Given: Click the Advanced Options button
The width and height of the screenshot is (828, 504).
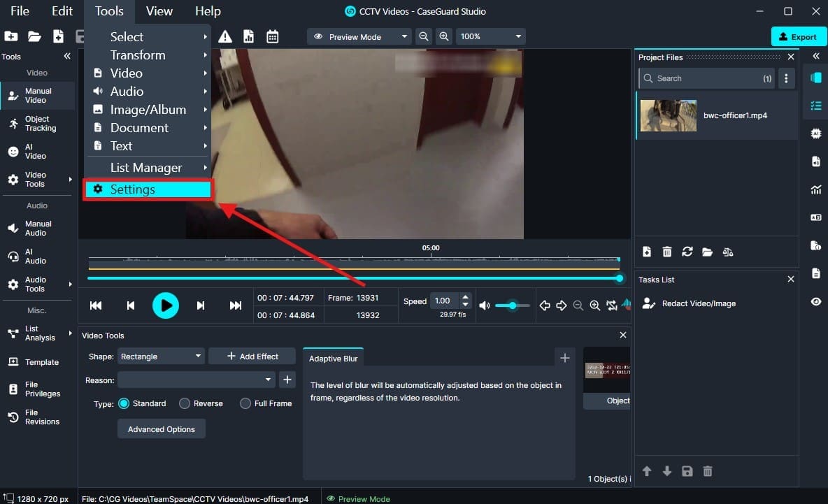Looking at the screenshot, I should coord(162,429).
